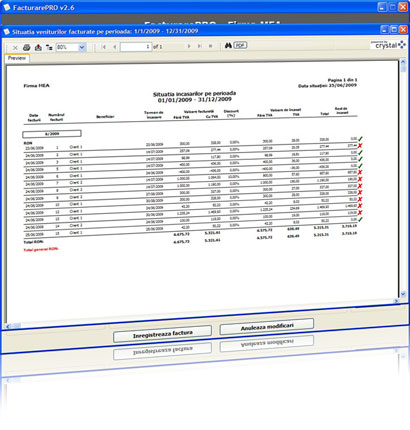The image size is (410, 430).
Task: Open the zoom percentage dropdown
Action: click(x=82, y=47)
